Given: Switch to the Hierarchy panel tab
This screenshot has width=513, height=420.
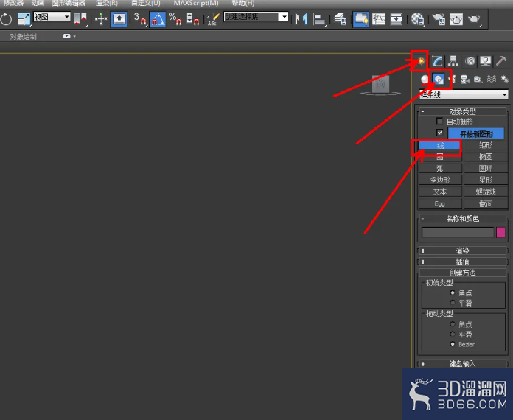Looking at the screenshot, I should coord(453,61).
